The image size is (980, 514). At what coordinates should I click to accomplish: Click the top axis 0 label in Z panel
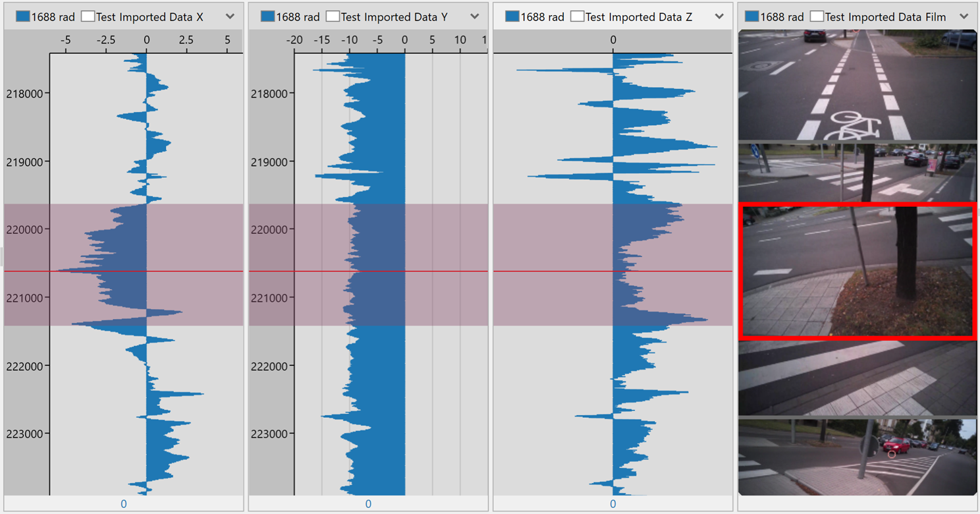613,40
